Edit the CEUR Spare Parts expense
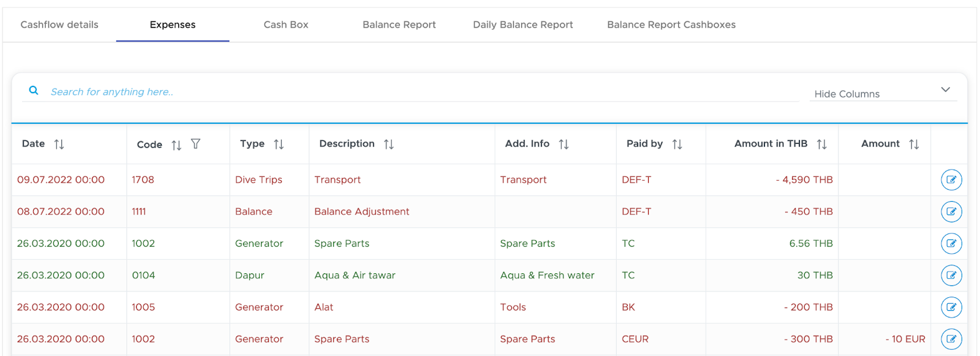Viewport: 980px width, 356px height. pos(951,339)
